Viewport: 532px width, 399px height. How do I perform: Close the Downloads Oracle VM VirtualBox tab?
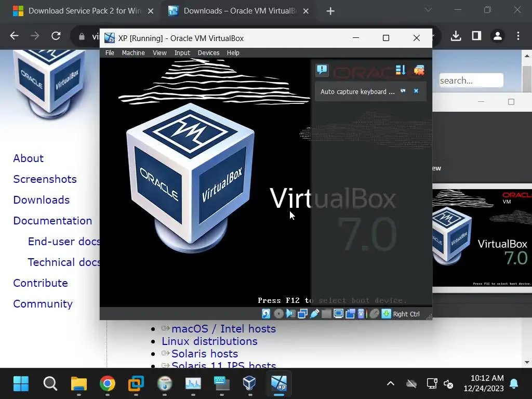305,11
